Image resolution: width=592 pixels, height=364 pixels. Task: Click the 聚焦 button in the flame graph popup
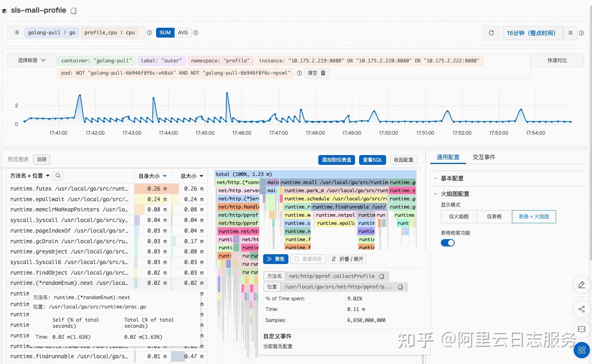tap(276, 259)
